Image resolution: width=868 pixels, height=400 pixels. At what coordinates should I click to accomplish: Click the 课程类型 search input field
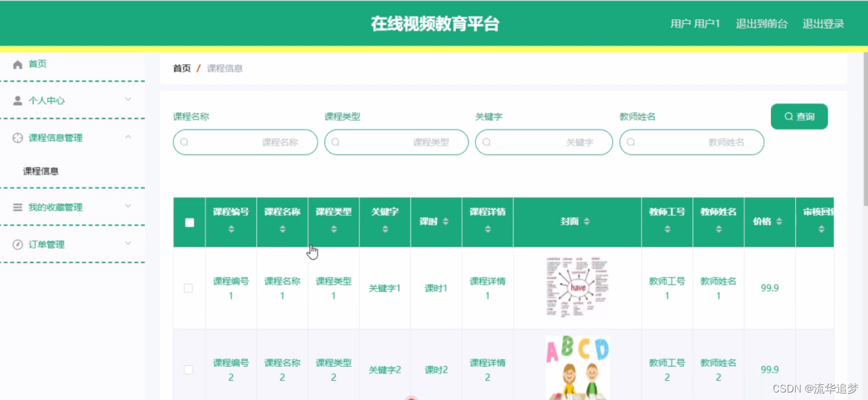(396, 142)
